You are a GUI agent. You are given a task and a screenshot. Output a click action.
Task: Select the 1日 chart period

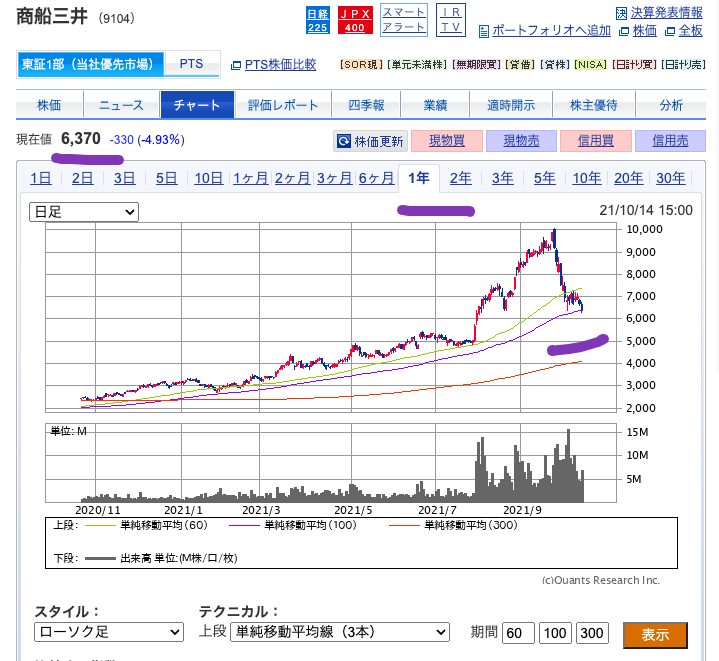coord(41,178)
